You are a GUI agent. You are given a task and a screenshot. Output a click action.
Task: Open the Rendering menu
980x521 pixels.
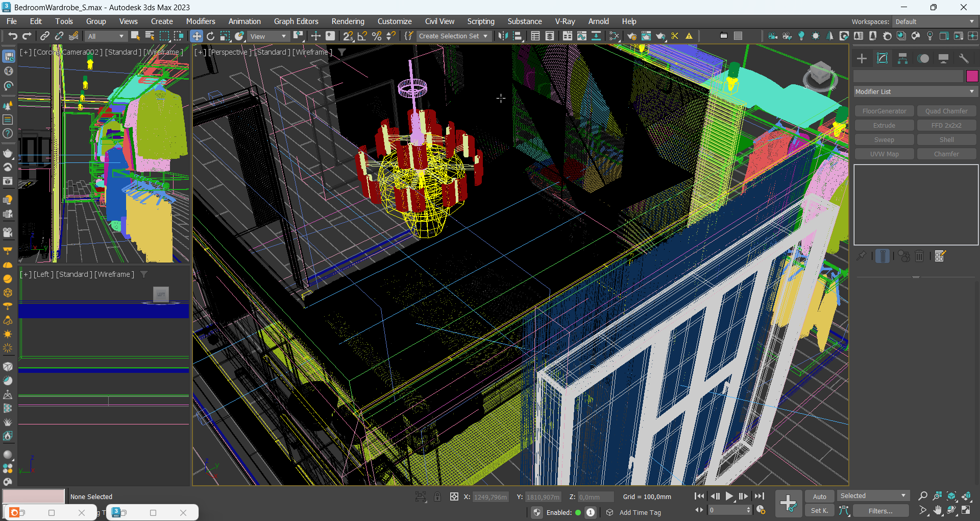pyautogui.click(x=348, y=21)
